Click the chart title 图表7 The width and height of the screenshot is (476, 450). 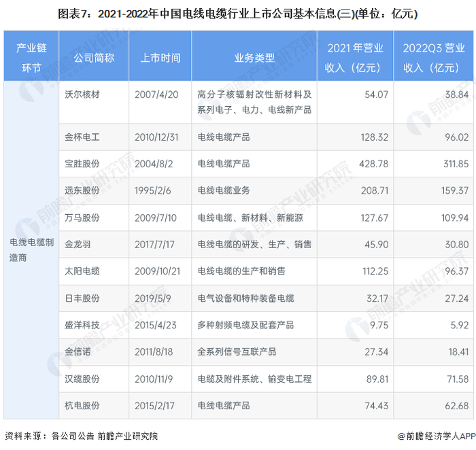[238, 14]
